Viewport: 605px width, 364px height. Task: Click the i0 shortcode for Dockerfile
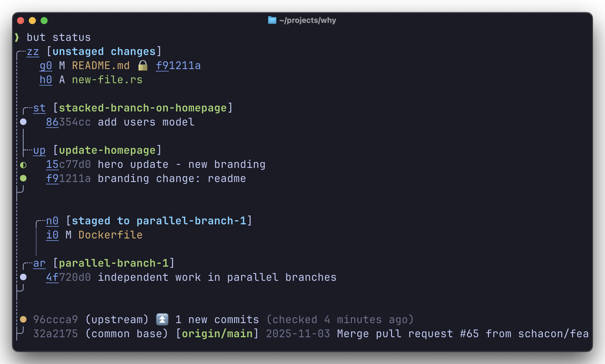(52, 235)
